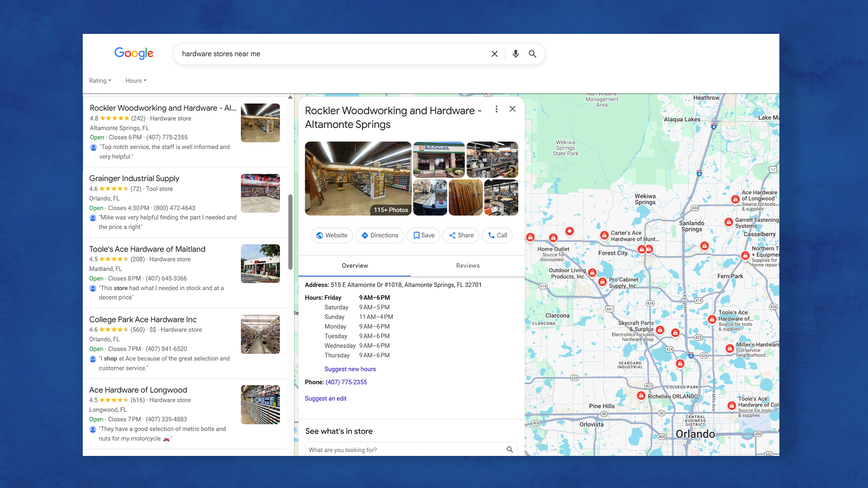Screen dimensions: 868x488
Task: Share the Rockler Woodworking listing
Action: tap(461, 235)
